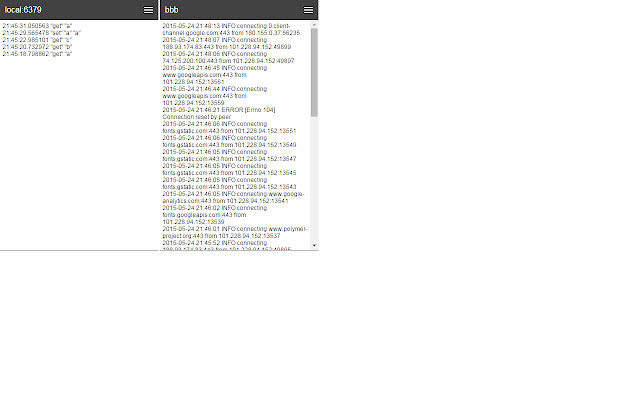Viewport: 640px width, 400px height.
Task: Click the www.polymer-project.org log entry
Action: (235, 232)
